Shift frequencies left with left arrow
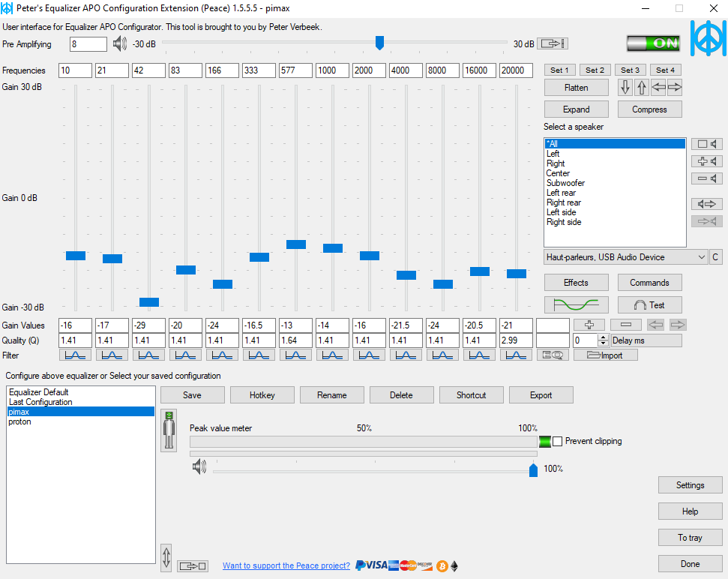The image size is (728, 579). (x=658, y=87)
